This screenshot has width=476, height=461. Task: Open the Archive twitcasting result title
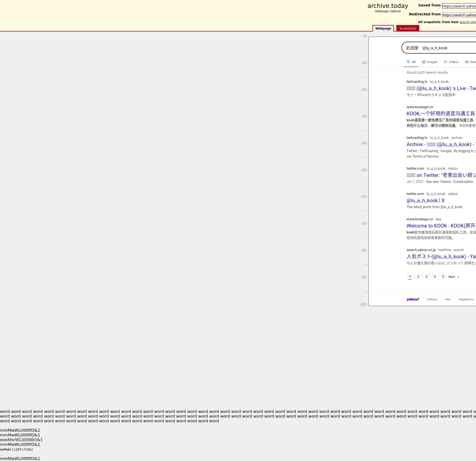441,144
